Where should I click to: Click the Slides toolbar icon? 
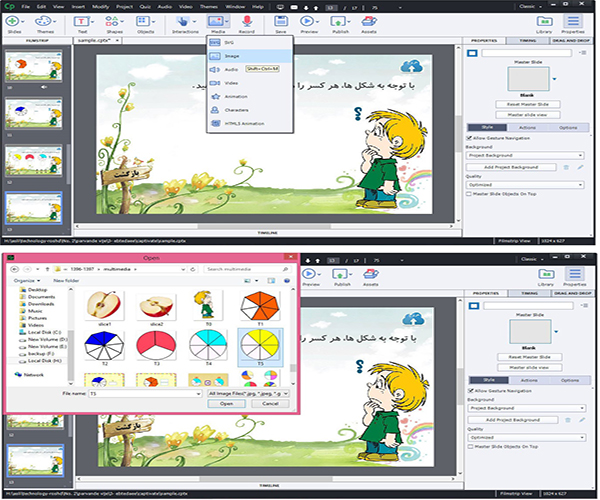[x=16, y=22]
